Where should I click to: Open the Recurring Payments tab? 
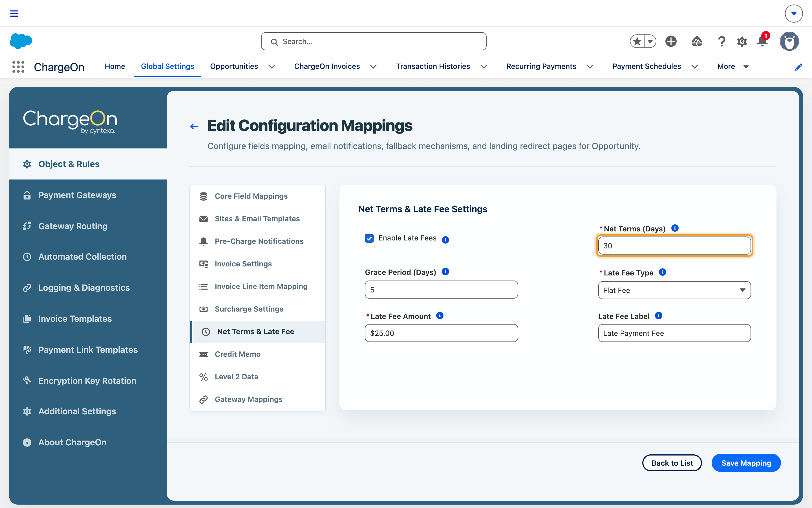click(541, 67)
